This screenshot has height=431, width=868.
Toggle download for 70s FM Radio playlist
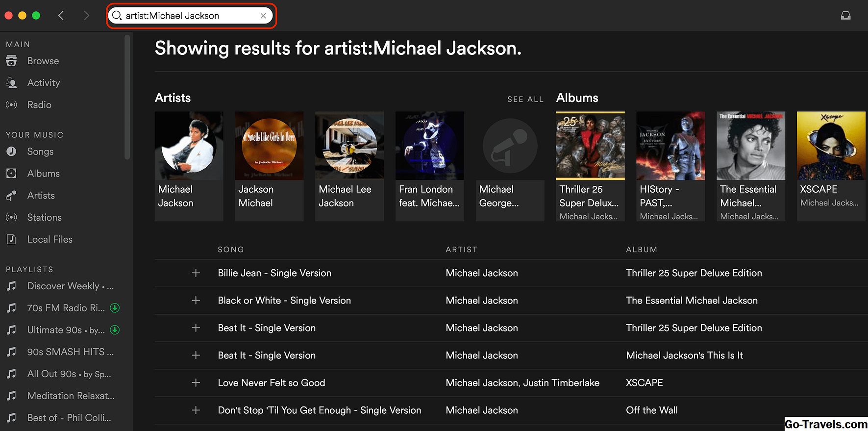point(115,308)
